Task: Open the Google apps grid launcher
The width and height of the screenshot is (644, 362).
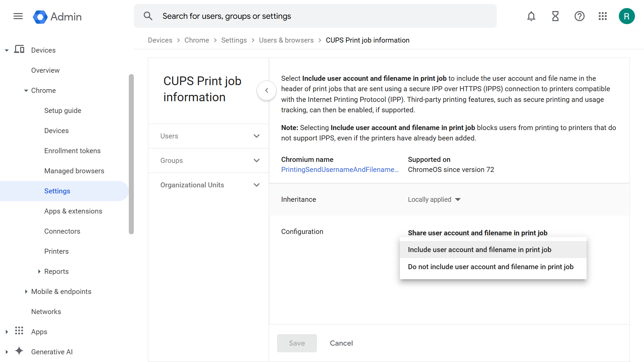Action: click(x=602, y=16)
